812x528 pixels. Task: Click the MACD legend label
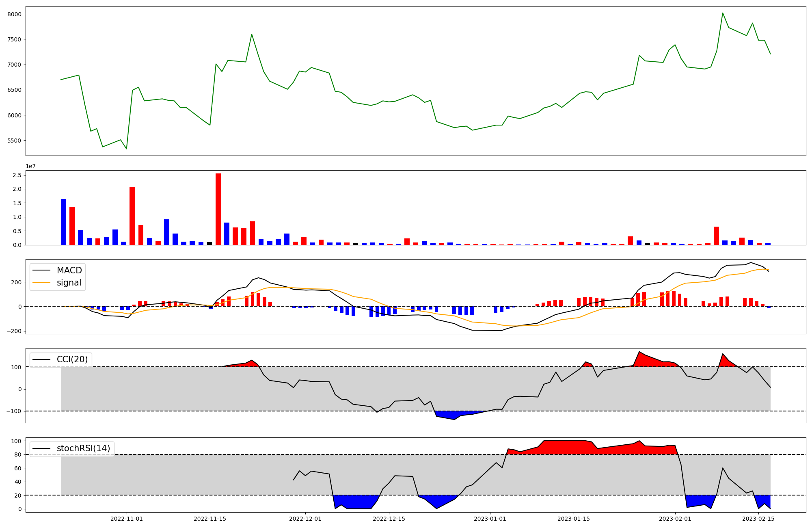pyautogui.click(x=69, y=270)
